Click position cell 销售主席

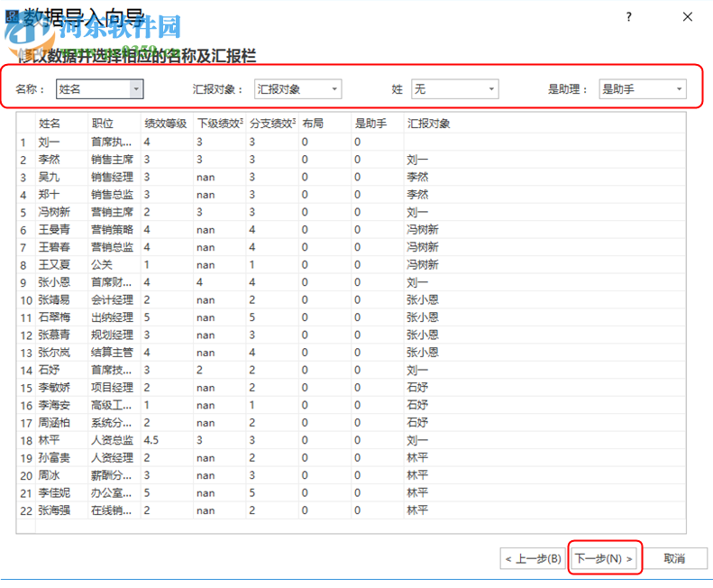click(114, 160)
